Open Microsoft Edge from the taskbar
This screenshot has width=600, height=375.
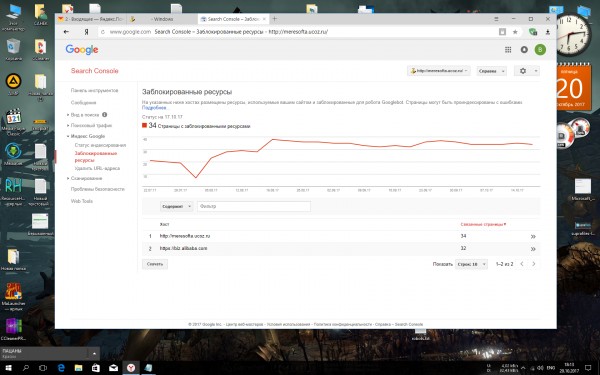pyautogui.click(x=61, y=368)
